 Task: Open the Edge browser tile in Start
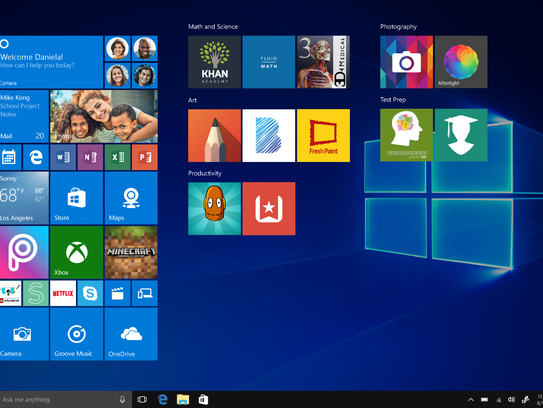coord(36,157)
